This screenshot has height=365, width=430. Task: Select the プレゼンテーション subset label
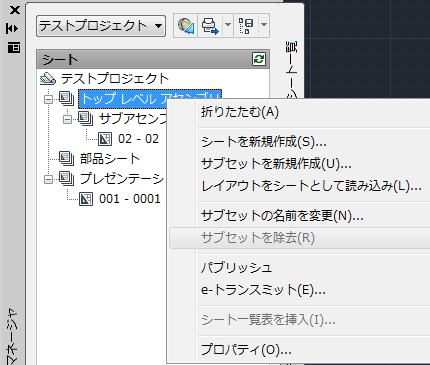coord(123,179)
